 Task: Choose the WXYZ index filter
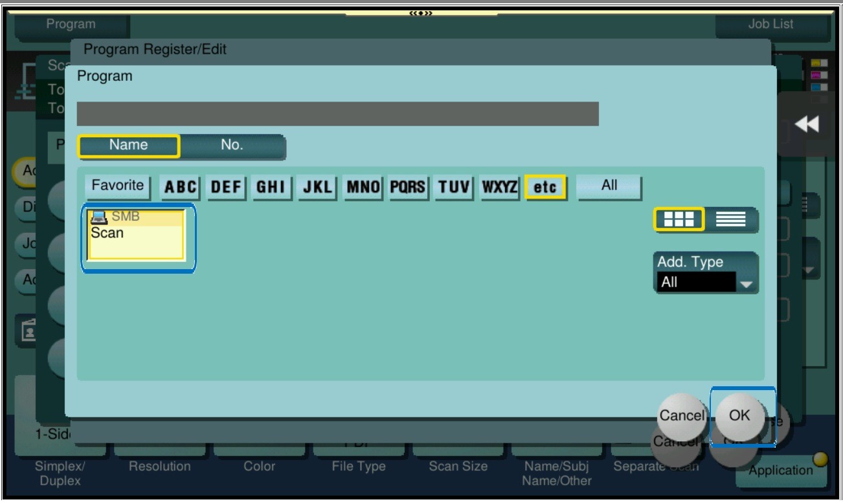click(x=499, y=187)
